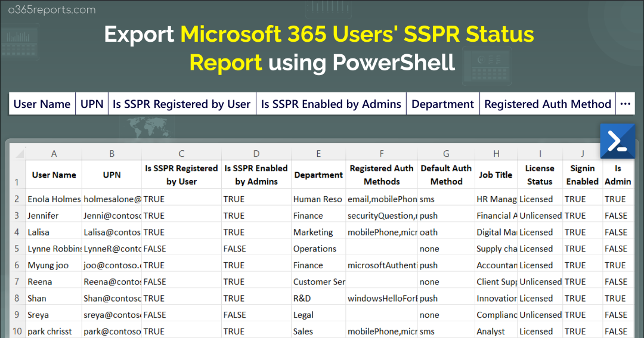Click the 'UPN' header cell in spreadsheet

point(112,175)
